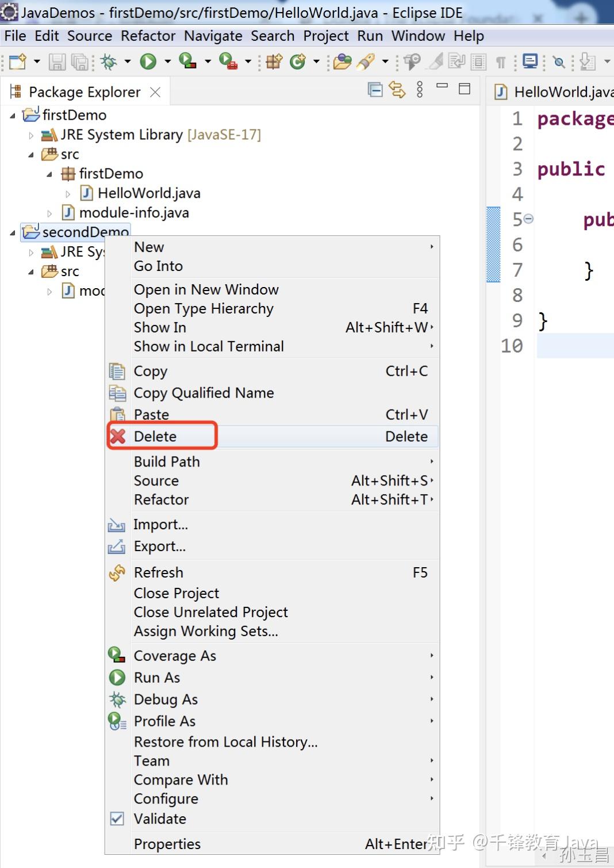Viewport: 614px width, 868px height.
Task: Toggle Show Whitespace Characters icon
Action: (x=501, y=62)
